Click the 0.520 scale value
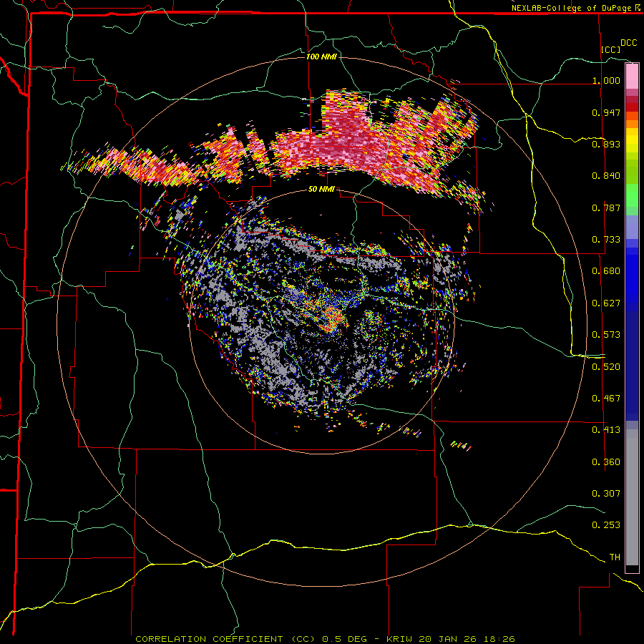644x644 pixels. [606, 367]
